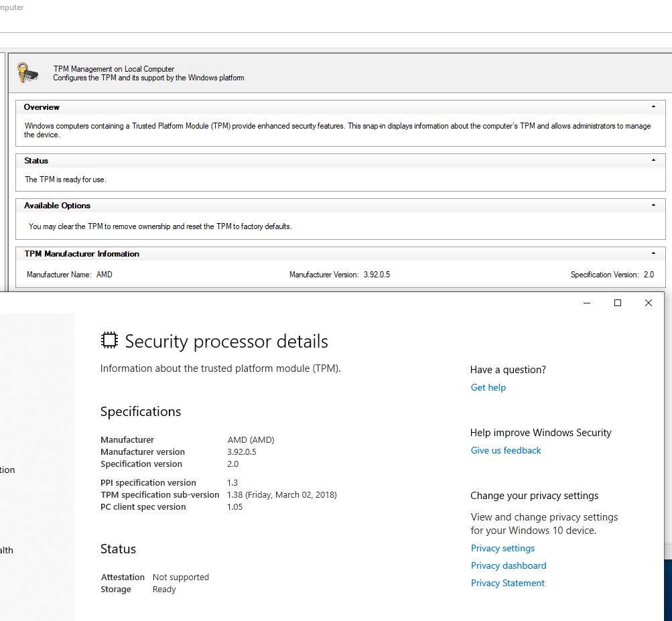Click the TPM Management key chip icon

pos(28,73)
